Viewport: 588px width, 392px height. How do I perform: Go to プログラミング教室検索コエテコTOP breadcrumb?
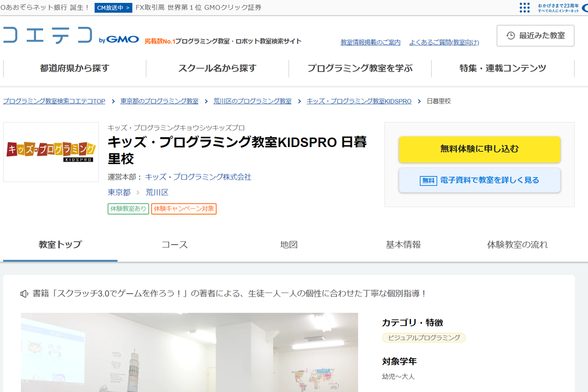click(x=54, y=101)
